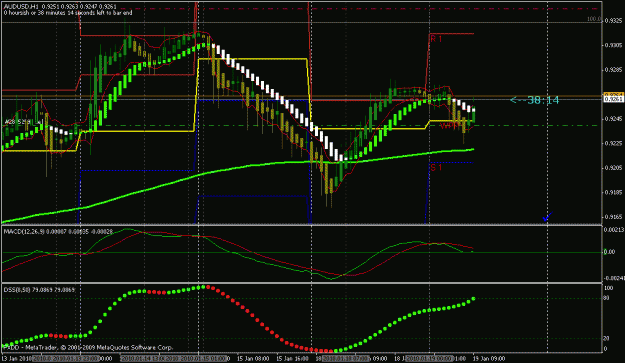
Task: Click price scale value 0.9325
Action: click(614, 20)
